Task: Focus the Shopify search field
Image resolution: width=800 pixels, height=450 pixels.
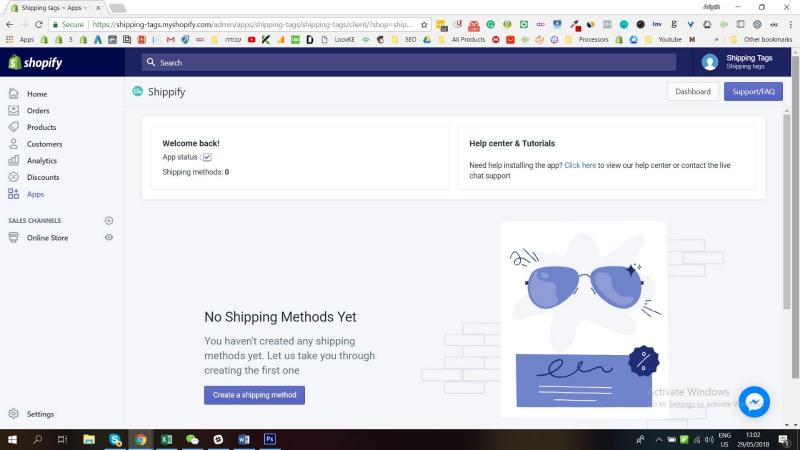Action: (x=409, y=62)
